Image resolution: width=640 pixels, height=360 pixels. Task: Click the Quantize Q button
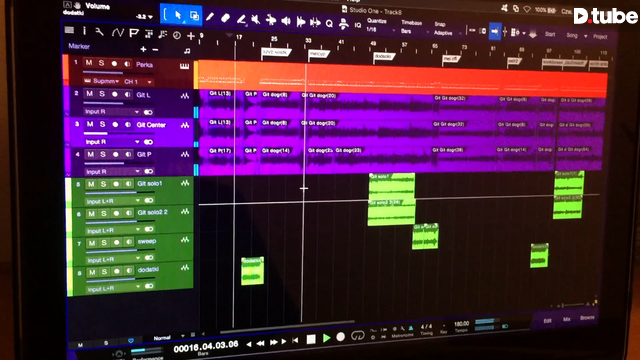tap(329, 23)
